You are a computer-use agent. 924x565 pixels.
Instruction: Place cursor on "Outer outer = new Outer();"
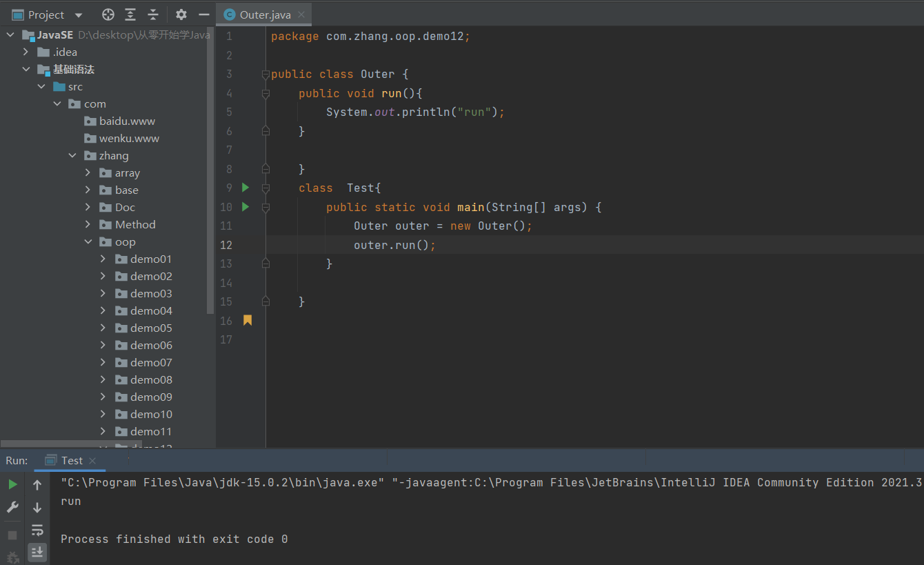(443, 226)
